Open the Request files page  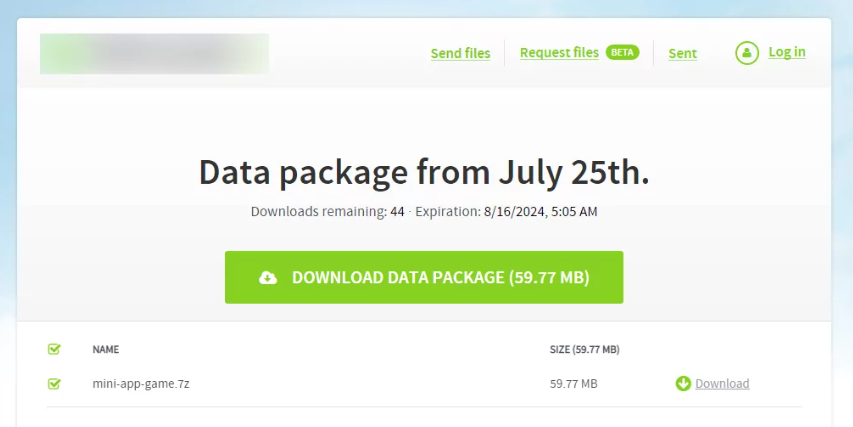(559, 53)
